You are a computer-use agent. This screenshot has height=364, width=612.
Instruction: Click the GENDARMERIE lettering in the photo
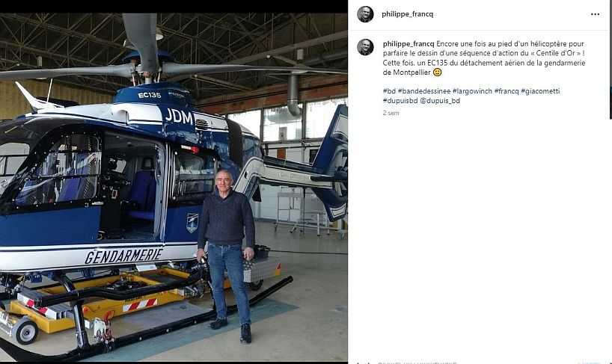click(x=123, y=256)
